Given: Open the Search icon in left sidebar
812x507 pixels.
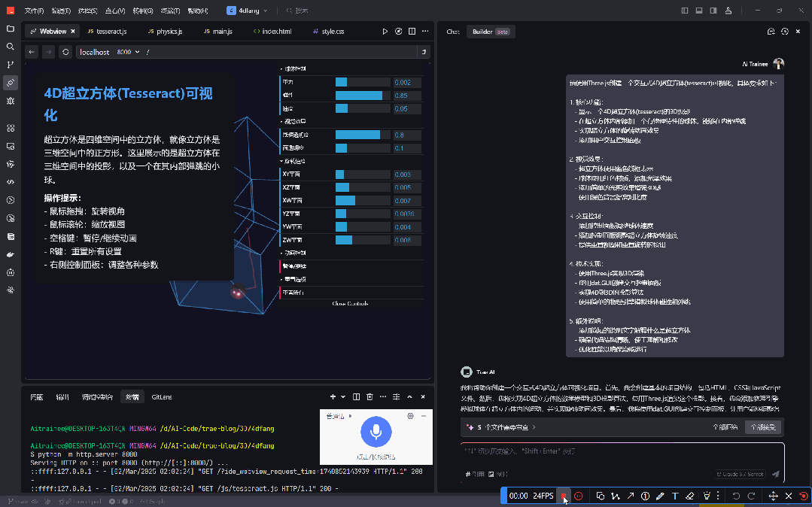Looking at the screenshot, I should tap(11, 47).
